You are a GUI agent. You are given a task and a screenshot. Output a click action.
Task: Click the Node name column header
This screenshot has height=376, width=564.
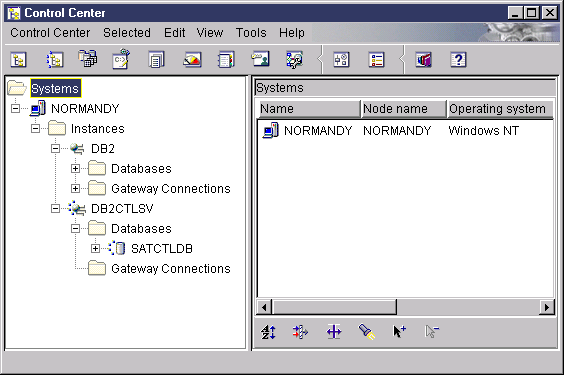pos(404,109)
